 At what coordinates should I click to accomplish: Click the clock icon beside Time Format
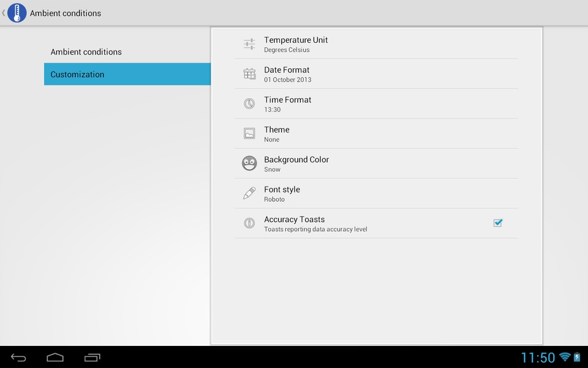(x=249, y=103)
